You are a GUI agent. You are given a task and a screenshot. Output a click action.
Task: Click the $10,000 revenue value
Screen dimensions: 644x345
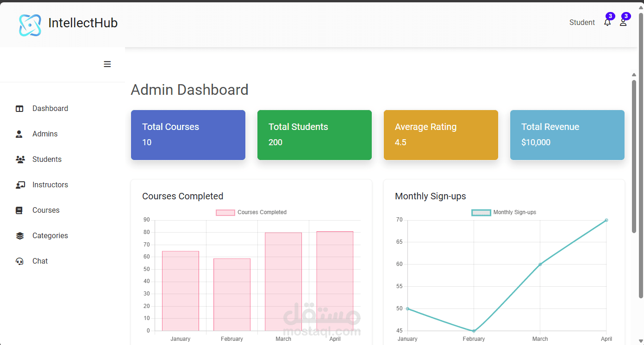coord(536,142)
